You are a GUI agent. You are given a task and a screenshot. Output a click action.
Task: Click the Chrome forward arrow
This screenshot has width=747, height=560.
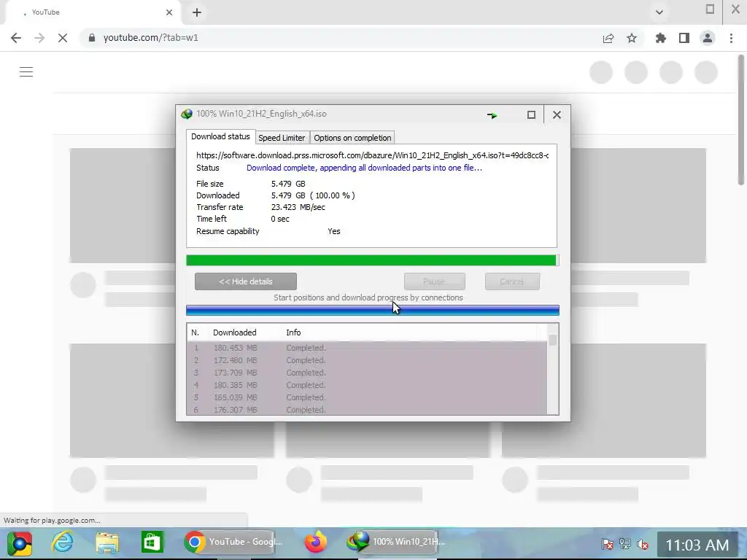[x=39, y=38]
